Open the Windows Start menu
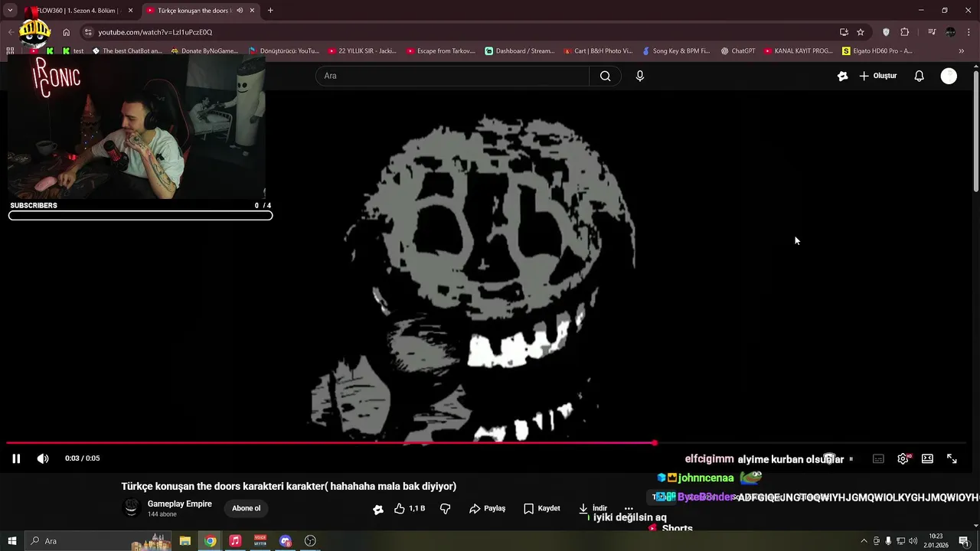The image size is (980, 551). point(11,541)
